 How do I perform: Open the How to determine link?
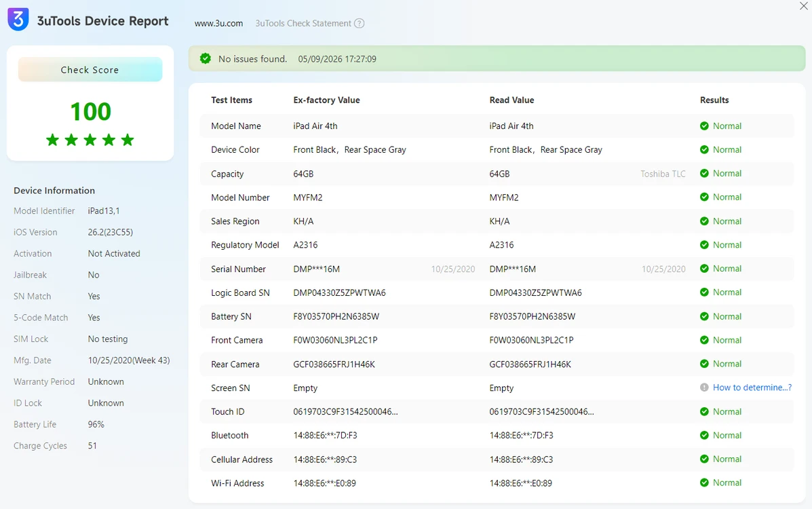pos(752,388)
